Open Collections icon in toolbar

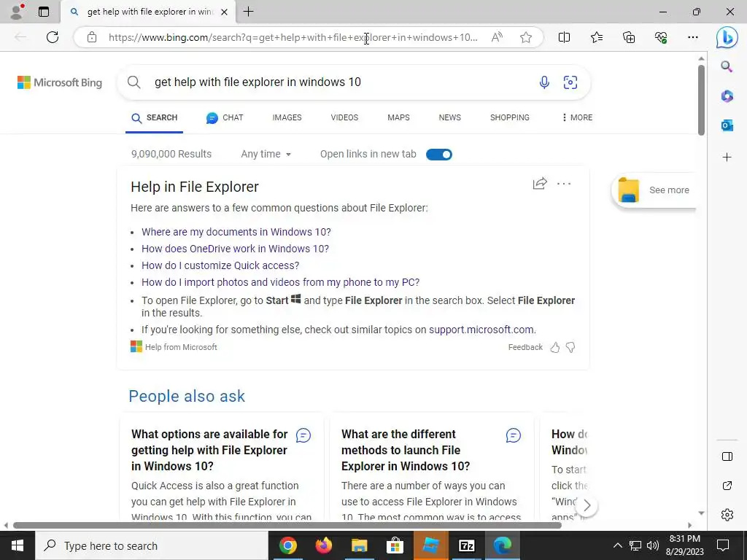pos(629,37)
